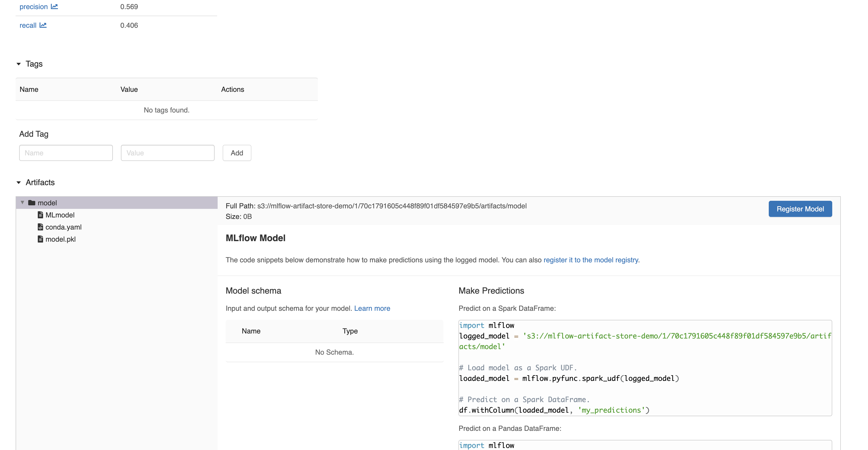Collapse the model folder tree arrow
This screenshot has width=868, height=450.
[22, 203]
